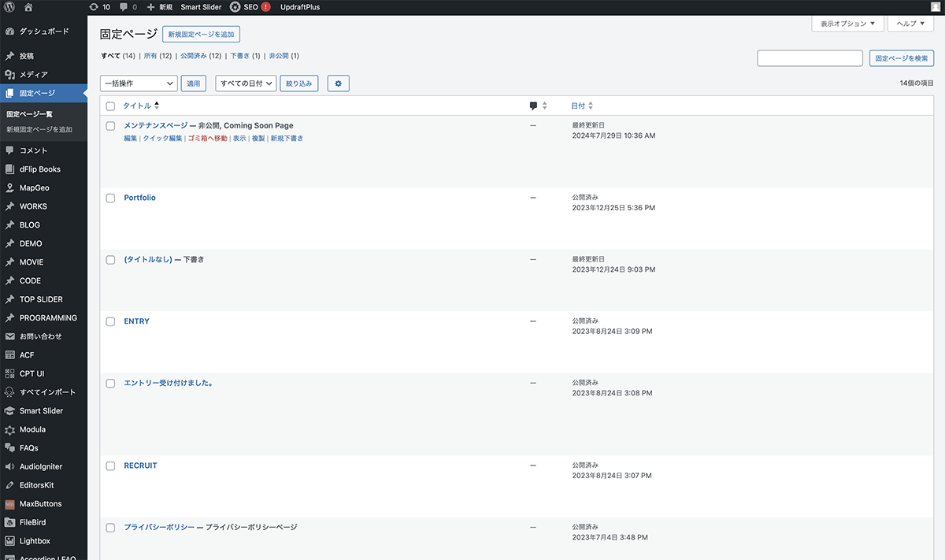
Task: Click the WordPress logo icon
Action: 9,7
